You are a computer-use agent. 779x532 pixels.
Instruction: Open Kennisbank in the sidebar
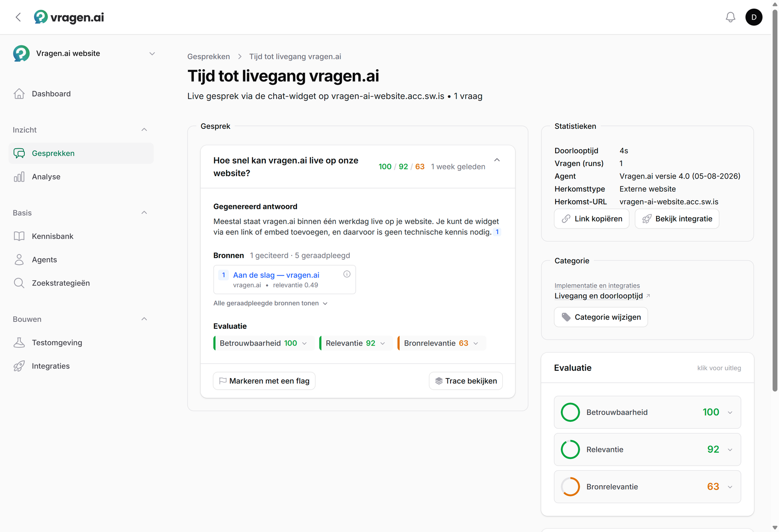click(81, 237)
